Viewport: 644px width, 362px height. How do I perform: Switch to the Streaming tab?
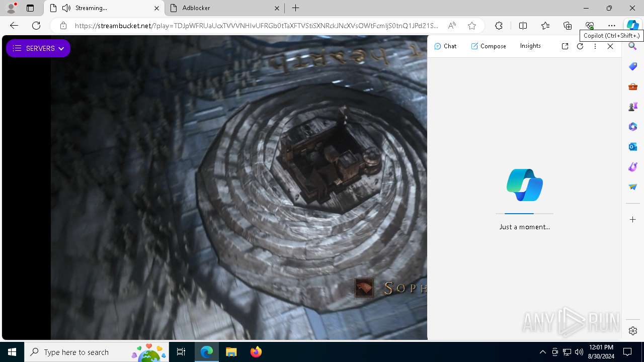click(104, 8)
